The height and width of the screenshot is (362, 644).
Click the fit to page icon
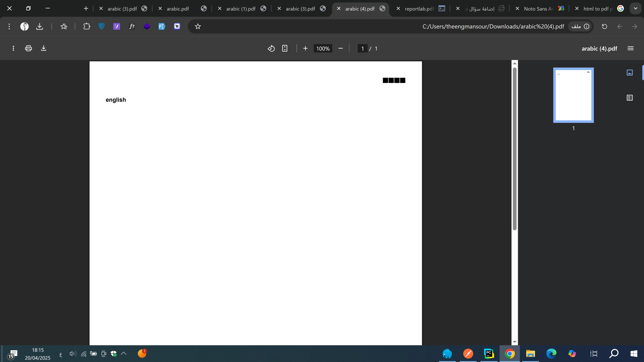coord(285,48)
